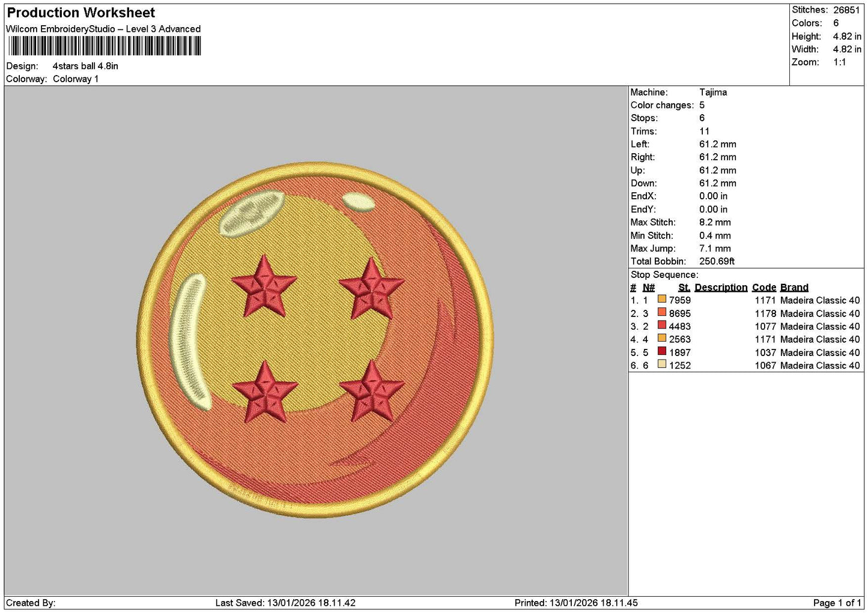Click the color swatch for code 1178
This screenshot has height=613, width=868.
click(661, 312)
